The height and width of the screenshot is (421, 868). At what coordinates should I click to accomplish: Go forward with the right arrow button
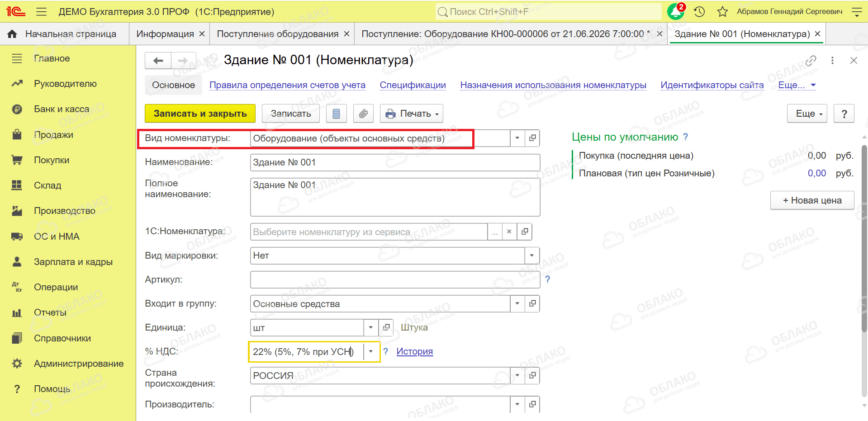183,60
